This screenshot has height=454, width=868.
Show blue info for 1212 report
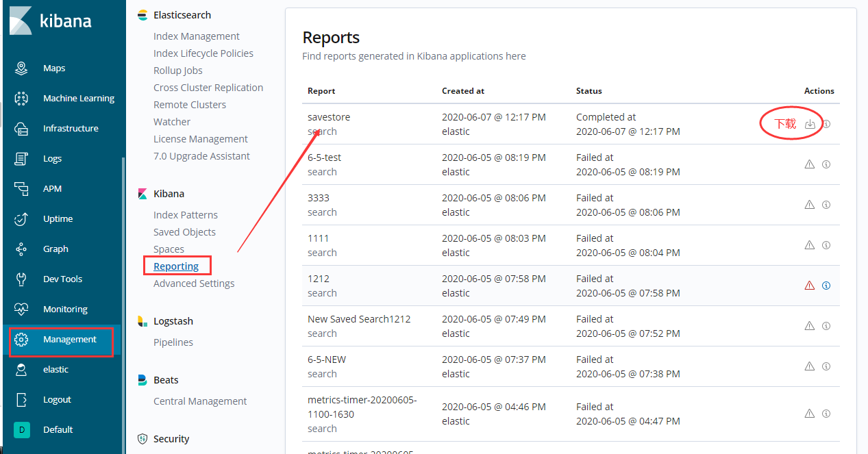(x=826, y=286)
